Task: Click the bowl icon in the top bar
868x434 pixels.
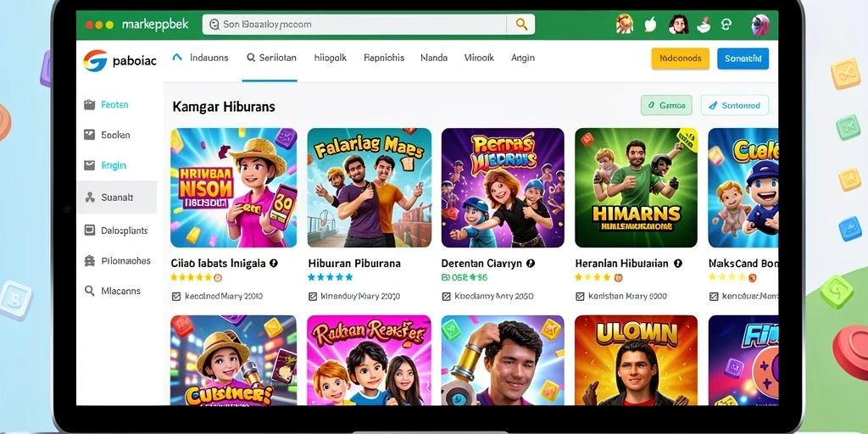Action: coord(704,25)
